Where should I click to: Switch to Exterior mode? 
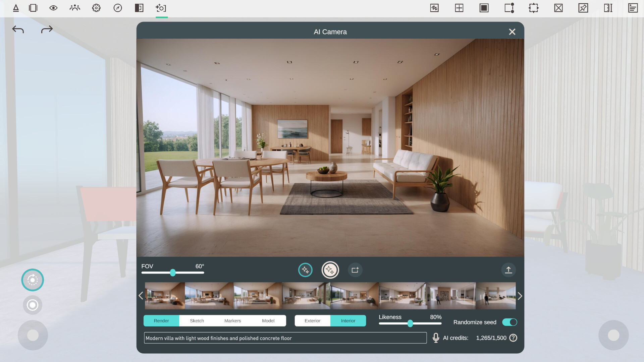pyautogui.click(x=312, y=321)
